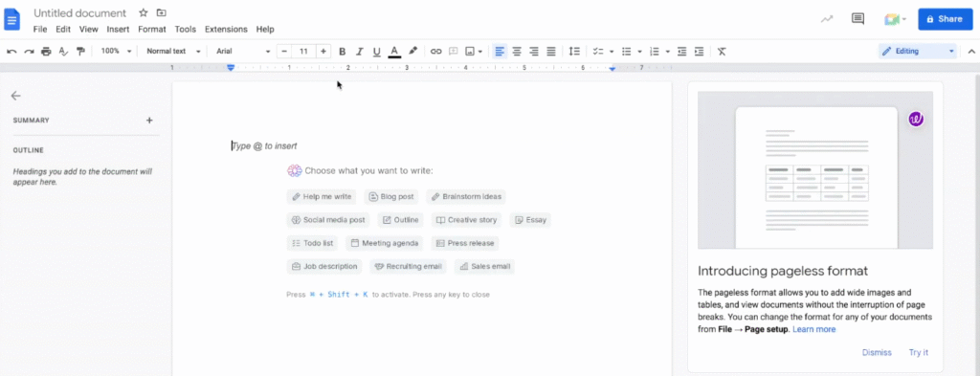The image size is (980, 376).
Task: Open the Help menu
Action: 265,30
